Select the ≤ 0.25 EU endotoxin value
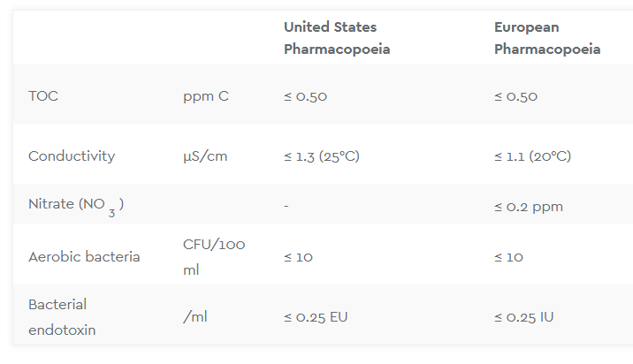 pyautogui.click(x=316, y=317)
